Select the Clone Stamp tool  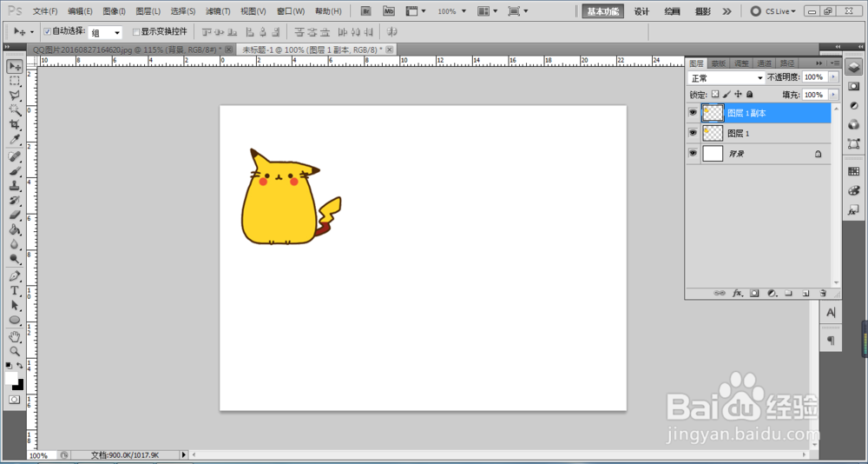tap(15, 186)
